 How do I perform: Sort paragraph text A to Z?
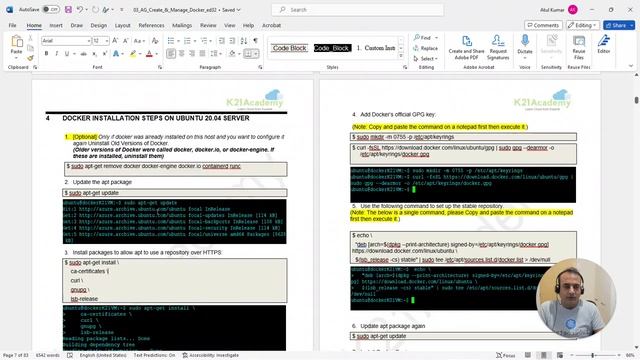point(244,41)
